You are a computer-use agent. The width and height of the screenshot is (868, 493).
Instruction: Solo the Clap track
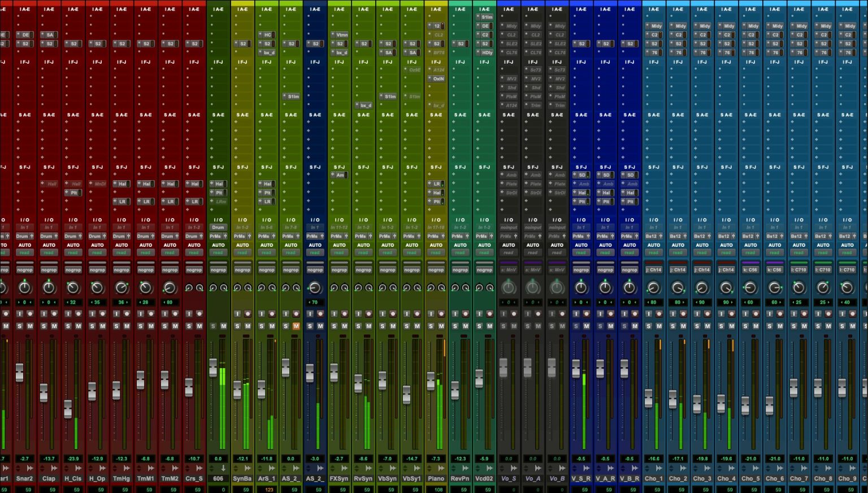(44, 326)
